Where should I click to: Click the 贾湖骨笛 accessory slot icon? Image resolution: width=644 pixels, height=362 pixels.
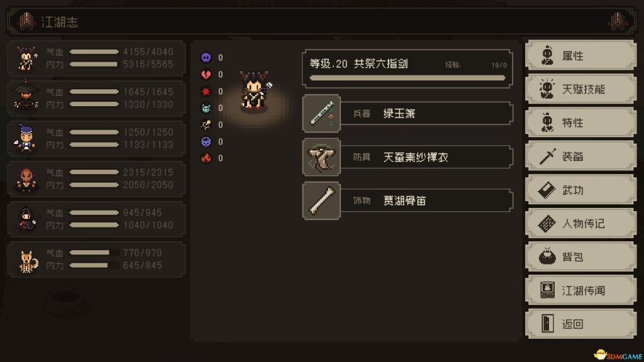click(x=321, y=200)
